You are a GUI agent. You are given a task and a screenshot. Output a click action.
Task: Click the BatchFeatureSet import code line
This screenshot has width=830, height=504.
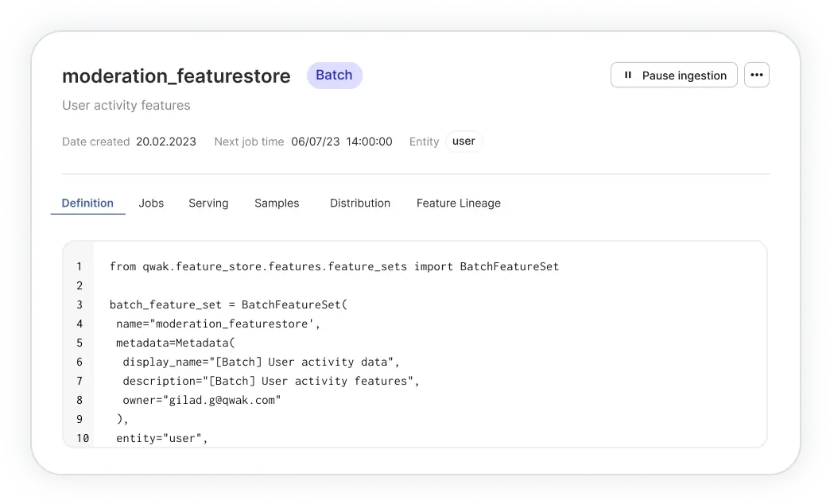pos(334,266)
